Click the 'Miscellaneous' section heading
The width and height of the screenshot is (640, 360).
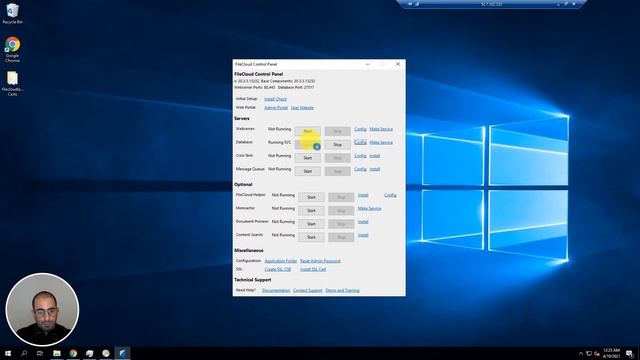[x=249, y=250]
